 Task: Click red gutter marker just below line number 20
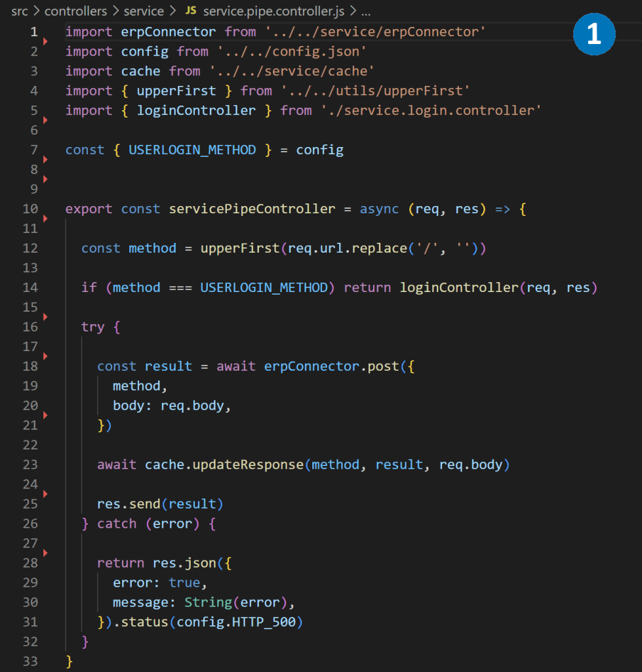(x=45, y=415)
